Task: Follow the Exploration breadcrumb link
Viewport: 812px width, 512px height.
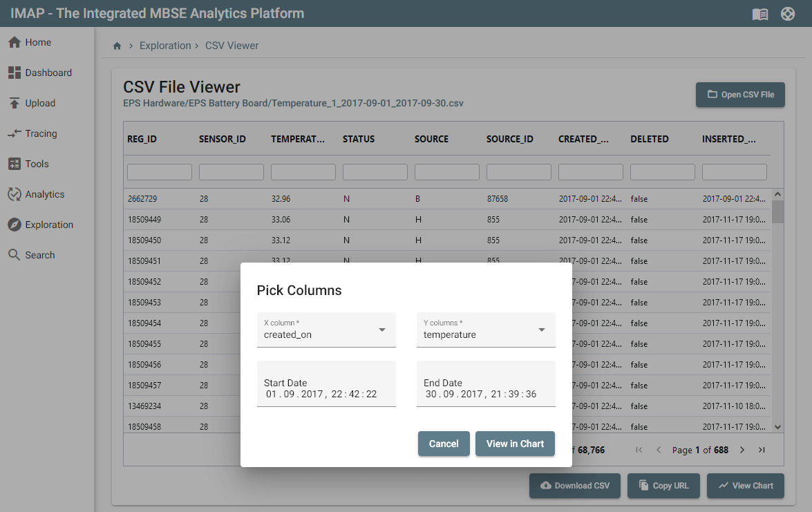Action: coord(165,46)
